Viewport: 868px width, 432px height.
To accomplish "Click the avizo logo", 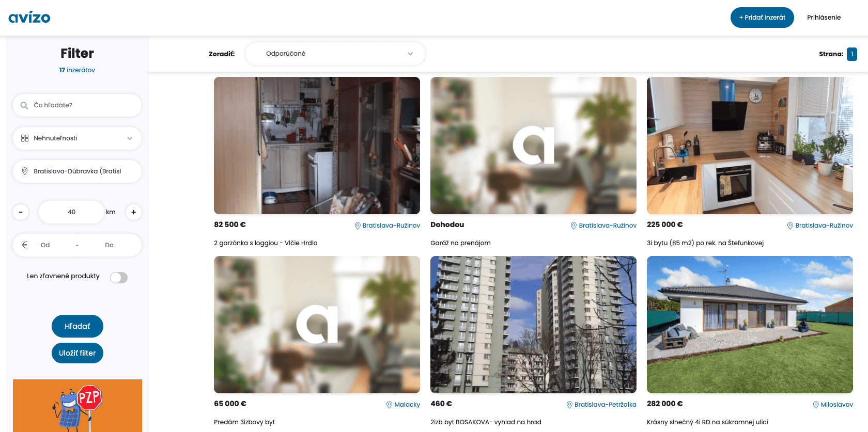I will click(x=29, y=18).
